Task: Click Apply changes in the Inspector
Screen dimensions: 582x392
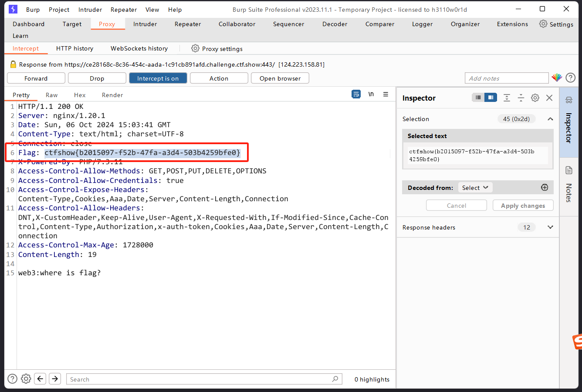Action: coord(523,205)
